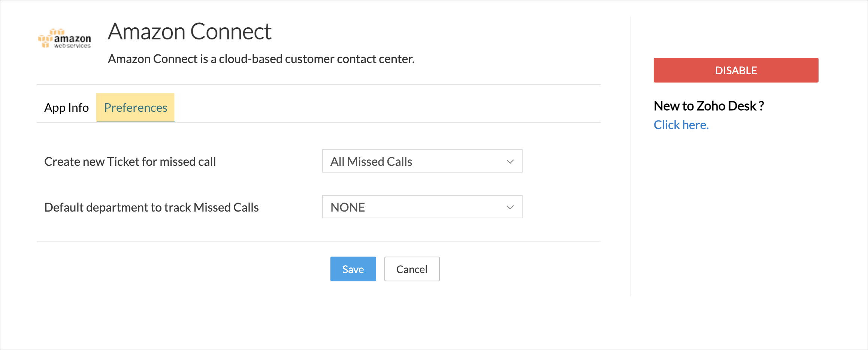Click the chevron arrow in the NONE dropdown

(x=510, y=207)
